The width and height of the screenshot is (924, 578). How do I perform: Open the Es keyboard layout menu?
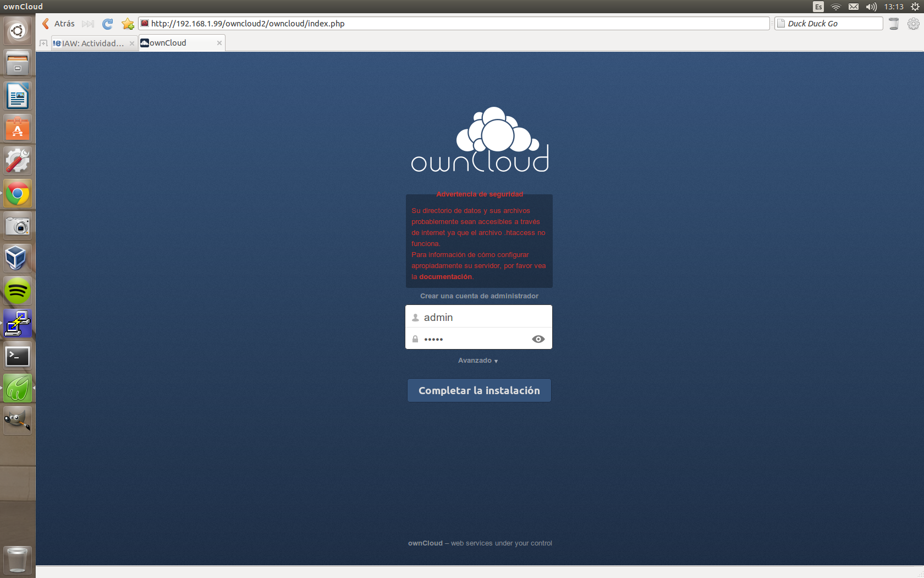click(x=818, y=7)
